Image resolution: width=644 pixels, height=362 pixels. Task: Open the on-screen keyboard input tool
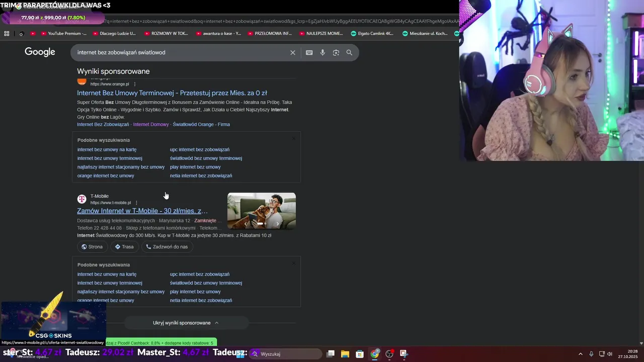pos(309,53)
